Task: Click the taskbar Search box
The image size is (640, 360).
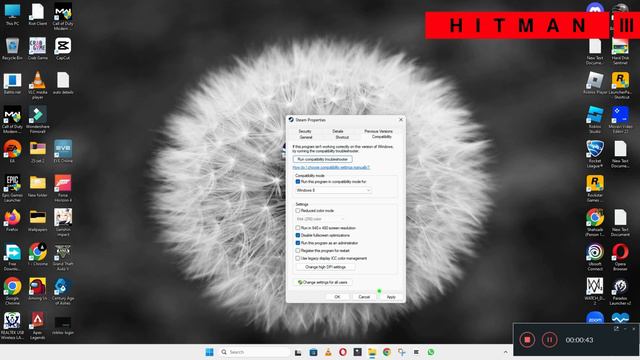Action: (254, 352)
